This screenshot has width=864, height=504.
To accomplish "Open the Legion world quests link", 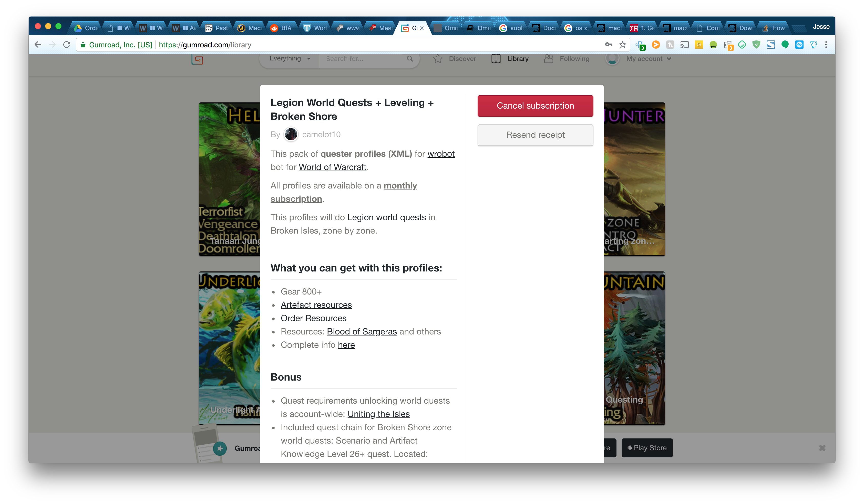I will tap(386, 217).
